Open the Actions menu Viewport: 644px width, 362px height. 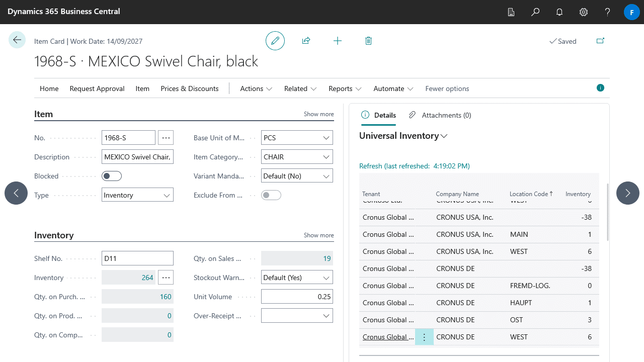click(x=256, y=88)
